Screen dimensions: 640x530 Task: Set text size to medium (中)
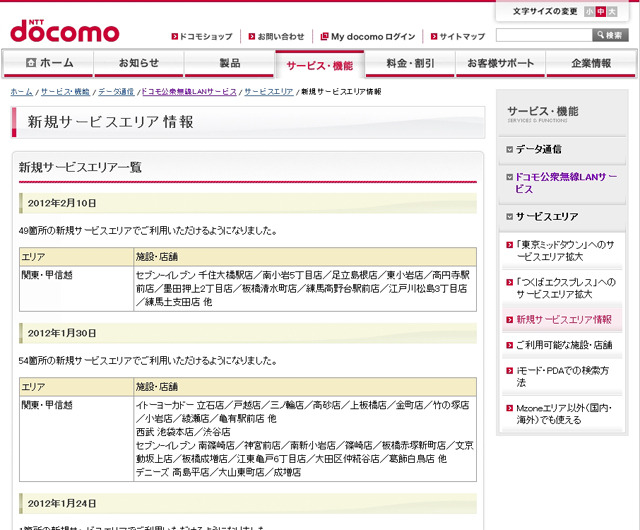(600, 11)
